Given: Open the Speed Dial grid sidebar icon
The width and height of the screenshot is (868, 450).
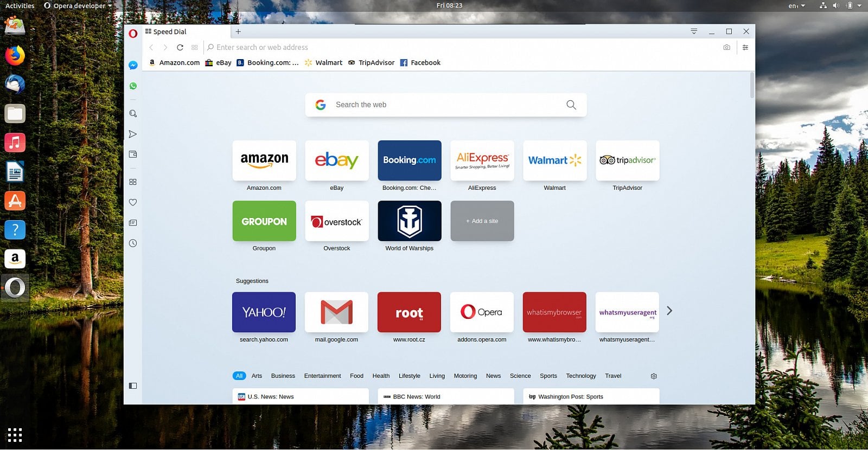Looking at the screenshot, I should click(133, 182).
